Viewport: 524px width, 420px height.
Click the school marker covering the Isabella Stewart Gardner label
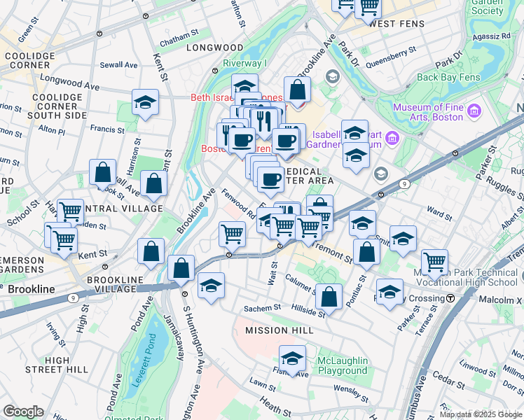click(x=355, y=131)
